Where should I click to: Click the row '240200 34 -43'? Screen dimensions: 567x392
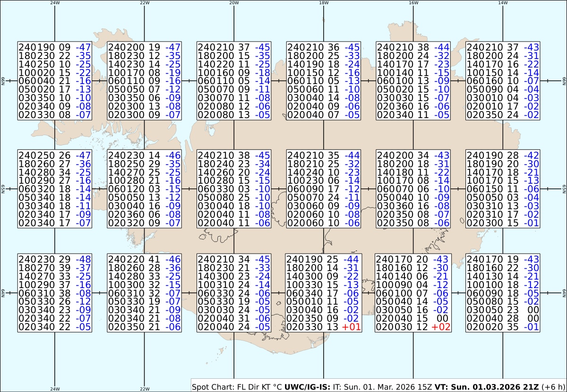coord(413,155)
